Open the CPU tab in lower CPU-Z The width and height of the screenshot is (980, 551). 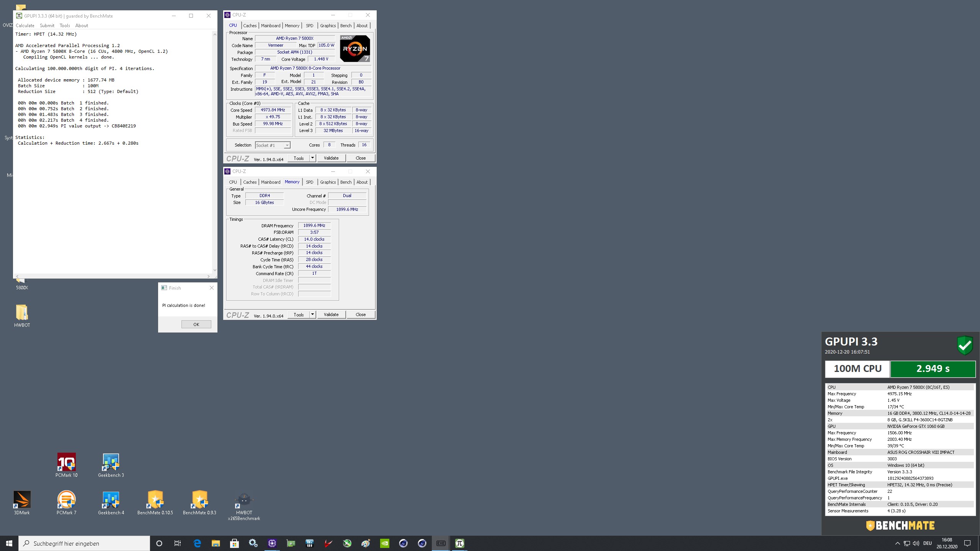coord(233,182)
